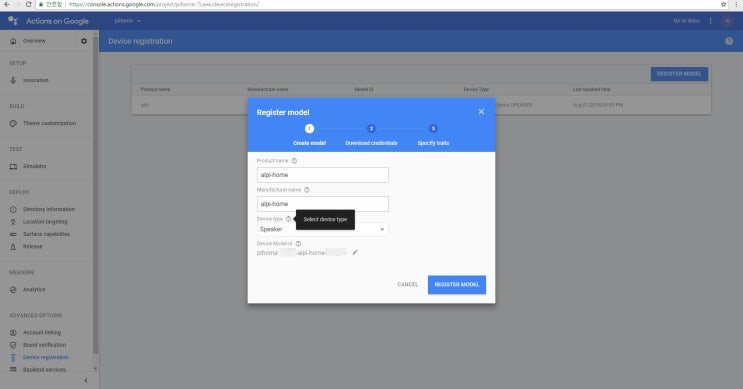
Task: Open Location targeting in the sidebar
Action: pos(45,222)
